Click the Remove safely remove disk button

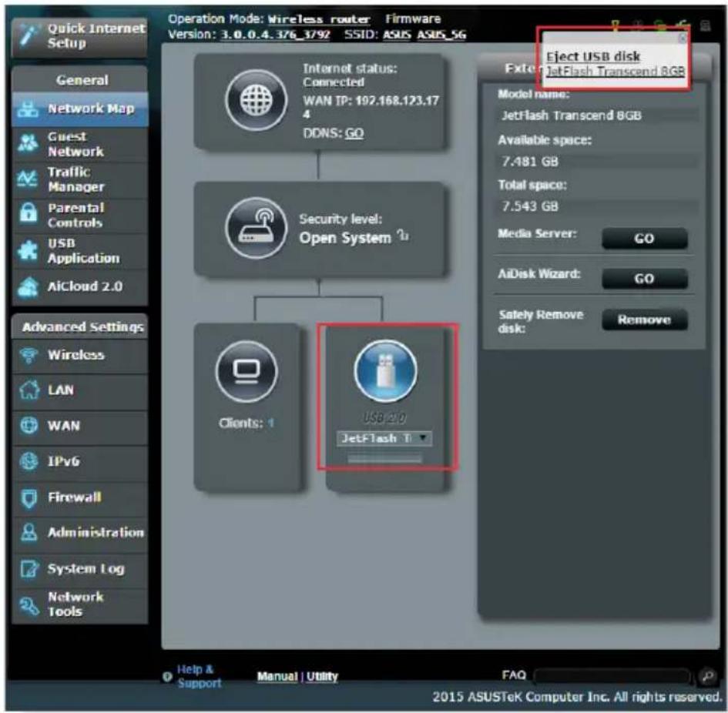tap(645, 320)
